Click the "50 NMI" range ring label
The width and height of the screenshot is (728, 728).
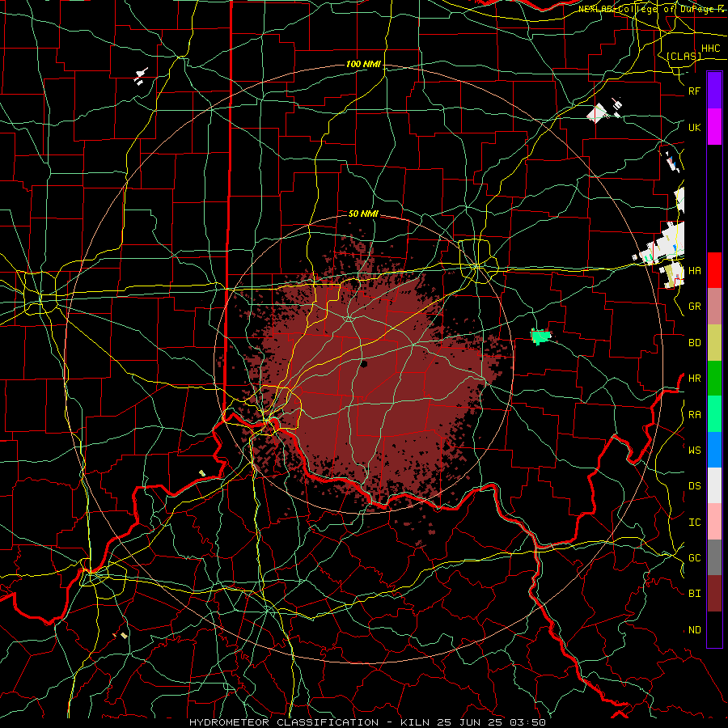[363, 214]
